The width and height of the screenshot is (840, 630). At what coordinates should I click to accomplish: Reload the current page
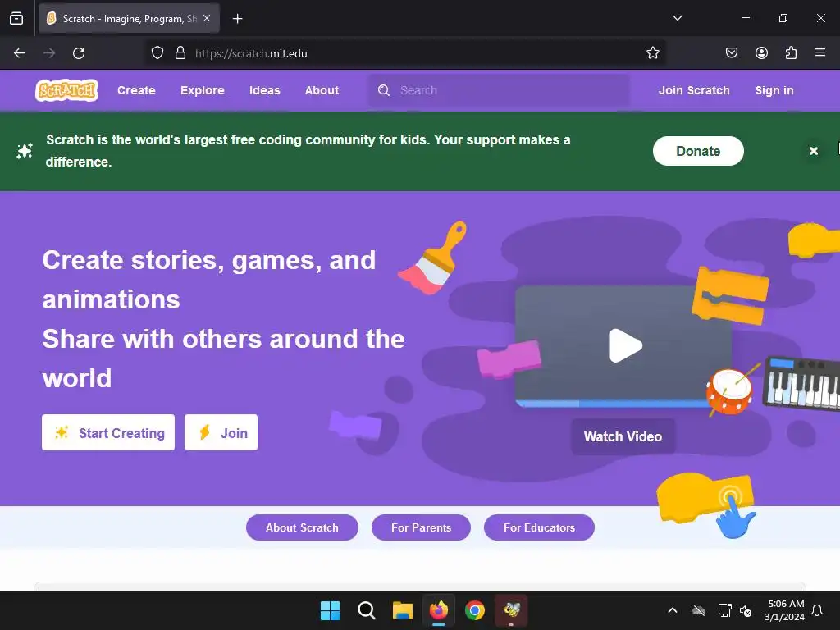click(x=79, y=53)
